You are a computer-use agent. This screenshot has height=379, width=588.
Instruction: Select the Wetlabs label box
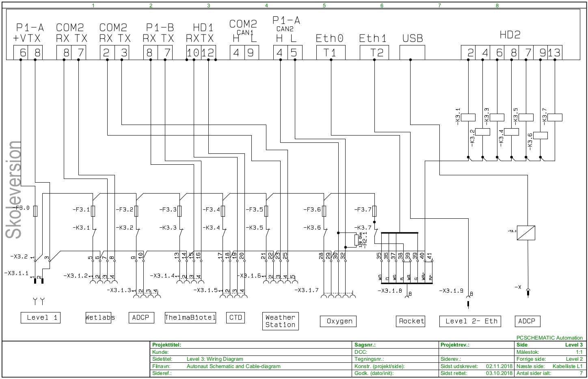coord(100,318)
